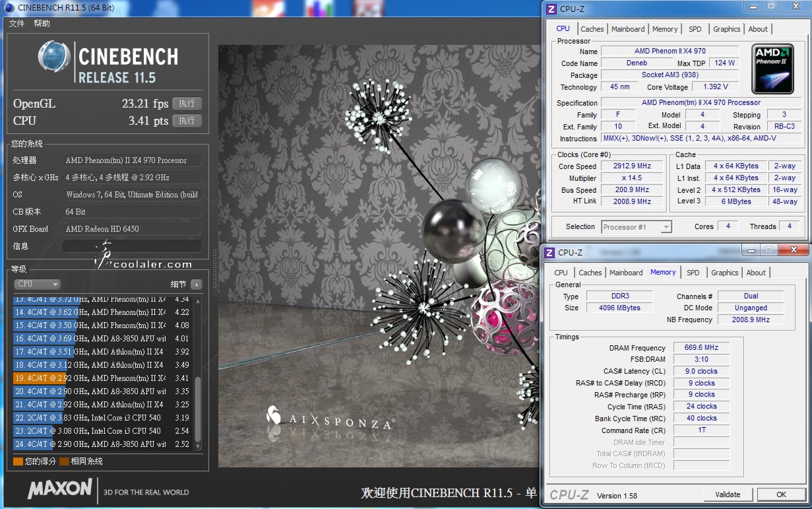Click the Command Rate value 1T
The image size is (812, 509).
pos(701,430)
